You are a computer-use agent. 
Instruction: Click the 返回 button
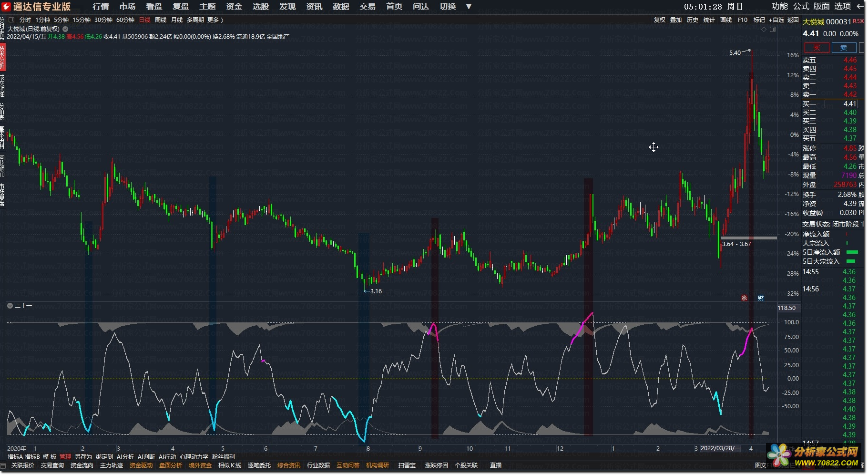coord(793,20)
